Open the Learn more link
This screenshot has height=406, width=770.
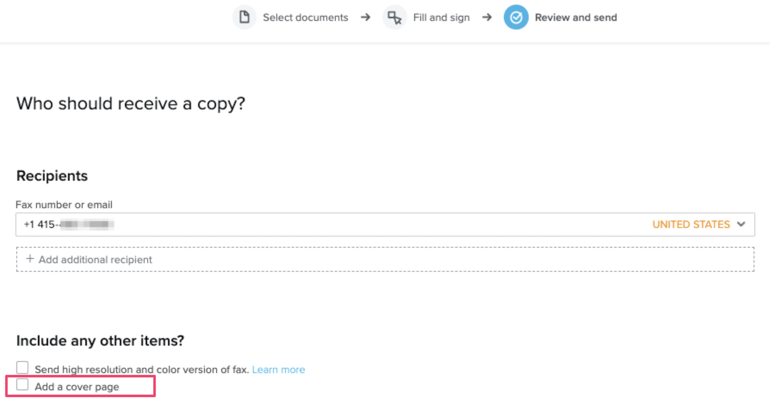278,370
